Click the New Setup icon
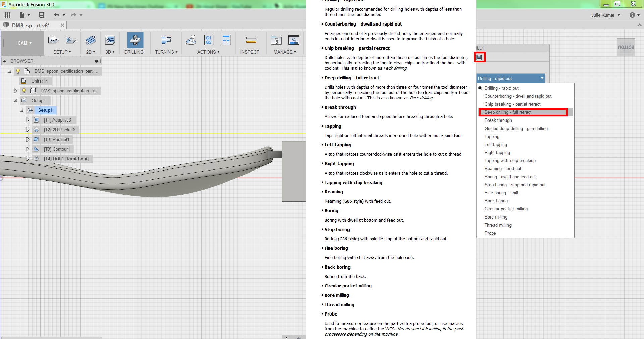The image size is (644, 339). point(53,40)
